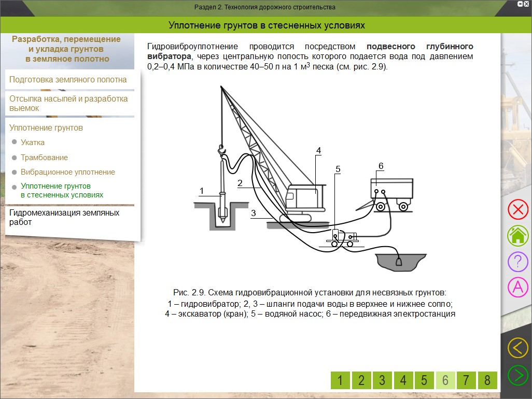This screenshot has height=399, width=532.
Task: Select 'Вибрационное уплотнение' subtopic
Action: pyautogui.click(x=67, y=172)
